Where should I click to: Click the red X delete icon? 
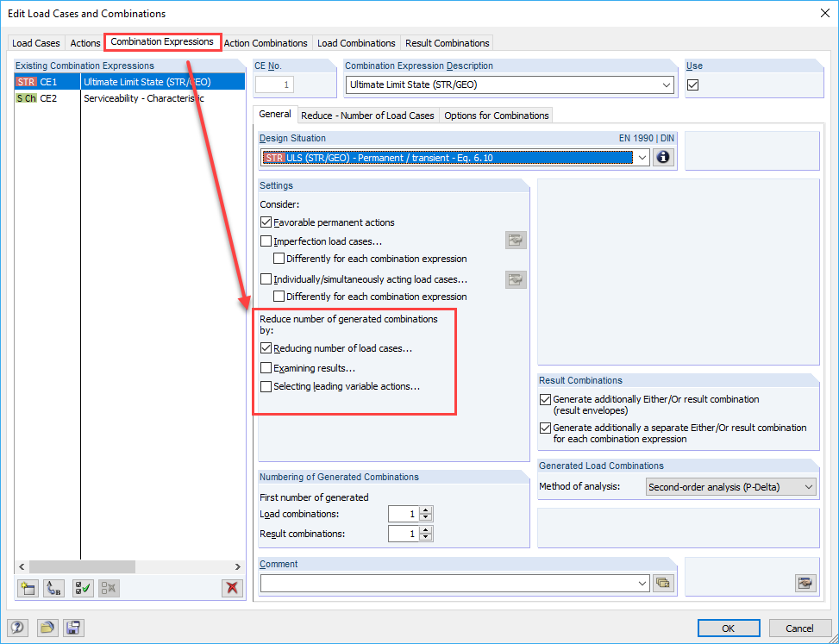[232, 588]
